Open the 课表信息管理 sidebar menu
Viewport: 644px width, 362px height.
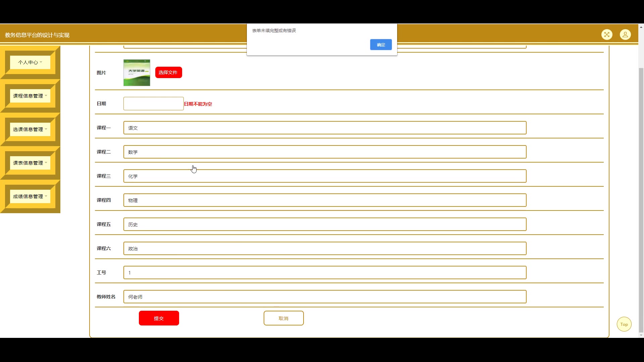tap(30, 163)
